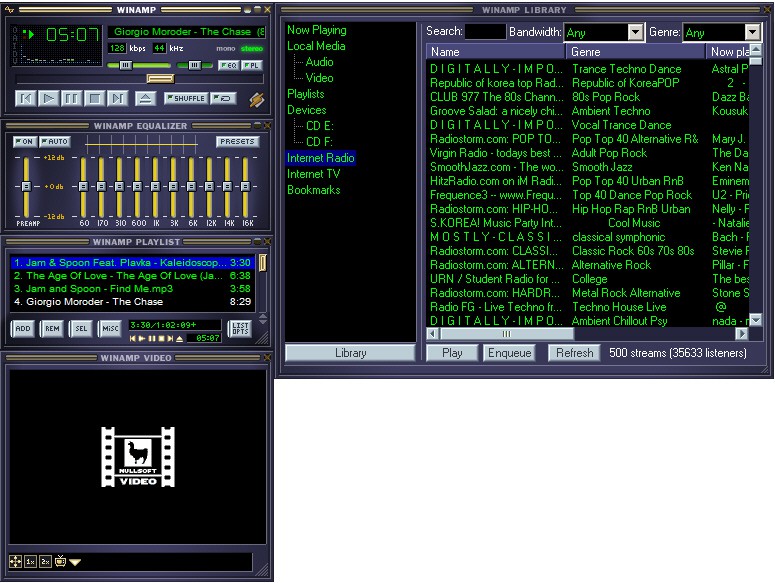Switch video to fullscreen mode icon
Screen dimensions: 775x583
click(x=15, y=562)
